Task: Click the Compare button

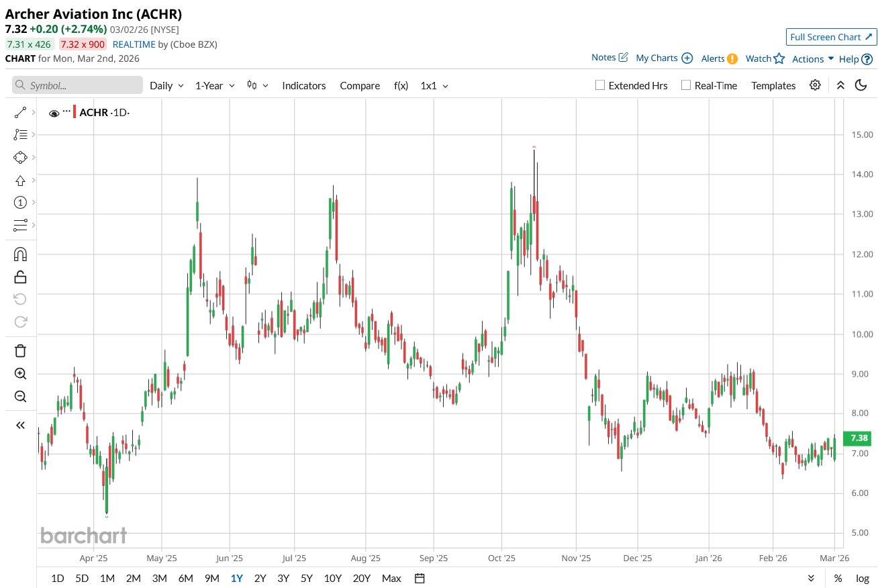Action: click(360, 85)
